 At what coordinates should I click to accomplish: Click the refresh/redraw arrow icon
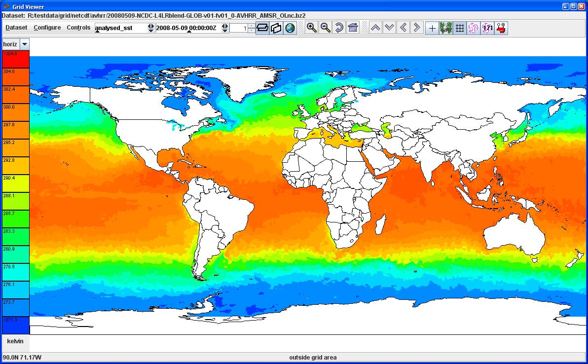click(x=339, y=28)
